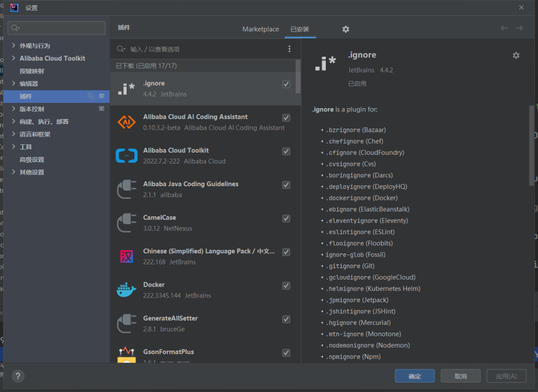This screenshot has width=538, height=392.
Task: Toggle the GsonFormatPlus plugin checkbox
Action: tap(286, 353)
